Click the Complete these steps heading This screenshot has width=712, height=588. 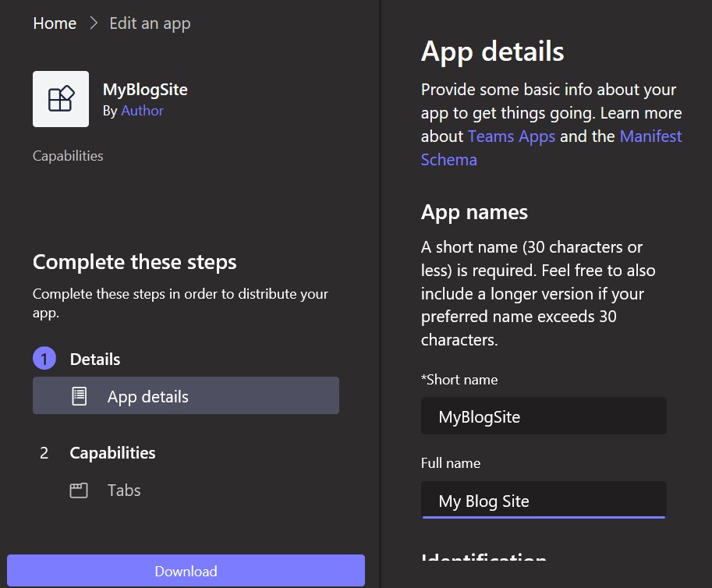click(134, 262)
